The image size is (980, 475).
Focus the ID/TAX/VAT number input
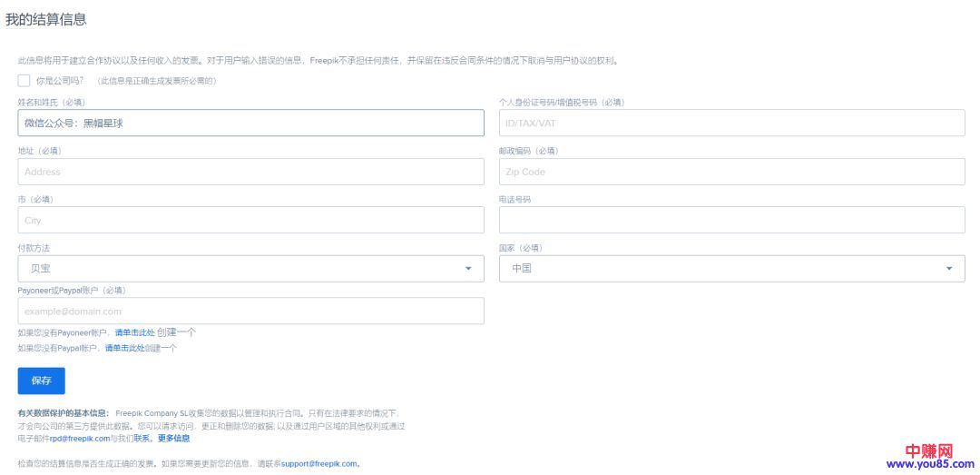point(731,123)
